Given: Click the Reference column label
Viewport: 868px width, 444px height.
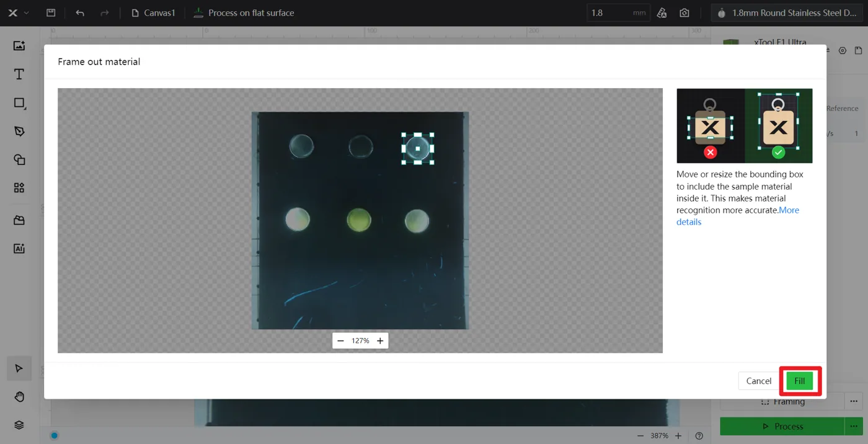Looking at the screenshot, I should tap(842, 109).
